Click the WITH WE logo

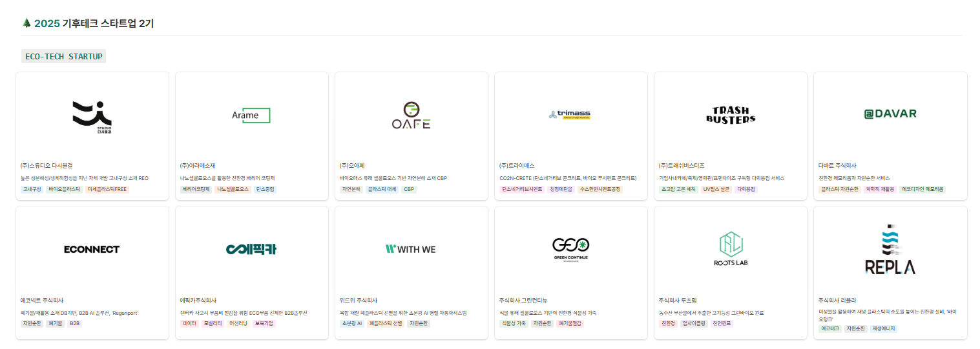(x=412, y=248)
